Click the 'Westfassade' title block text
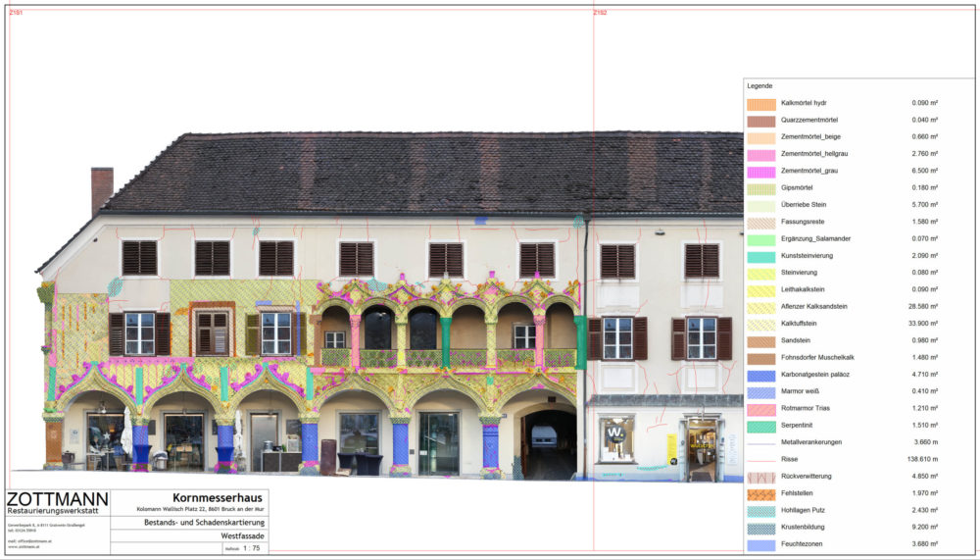This screenshot has width=980, height=560. tap(242, 536)
